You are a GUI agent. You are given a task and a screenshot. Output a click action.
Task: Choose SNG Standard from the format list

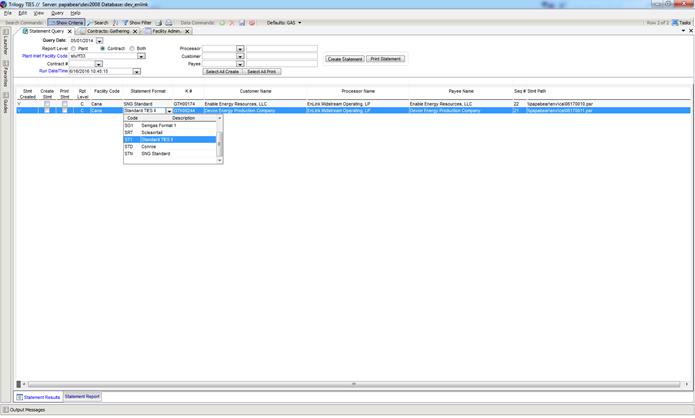coord(155,154)
